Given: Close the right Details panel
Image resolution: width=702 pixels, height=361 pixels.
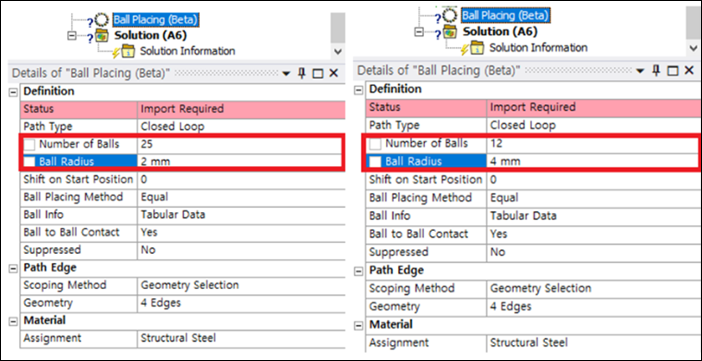Looking at the screenshot, I should point(689,70).
